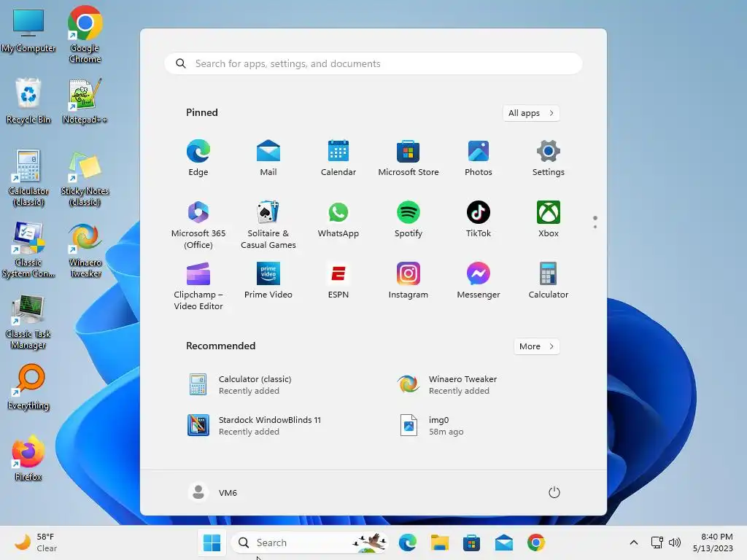
Task: Click the Start menu search field
Action: [x=373, y=64]
